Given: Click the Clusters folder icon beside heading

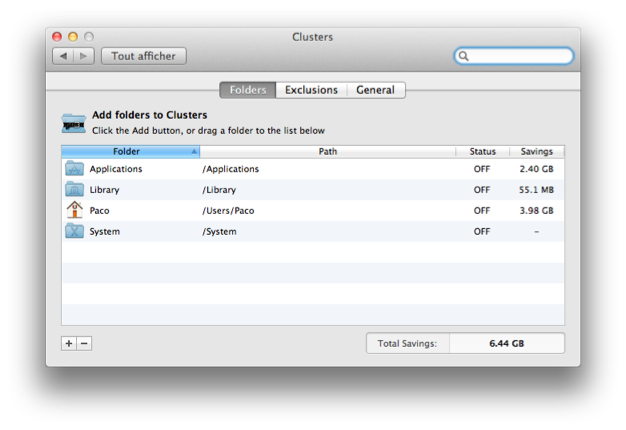Looking at the screenshot, I should [x=73, y=123].
